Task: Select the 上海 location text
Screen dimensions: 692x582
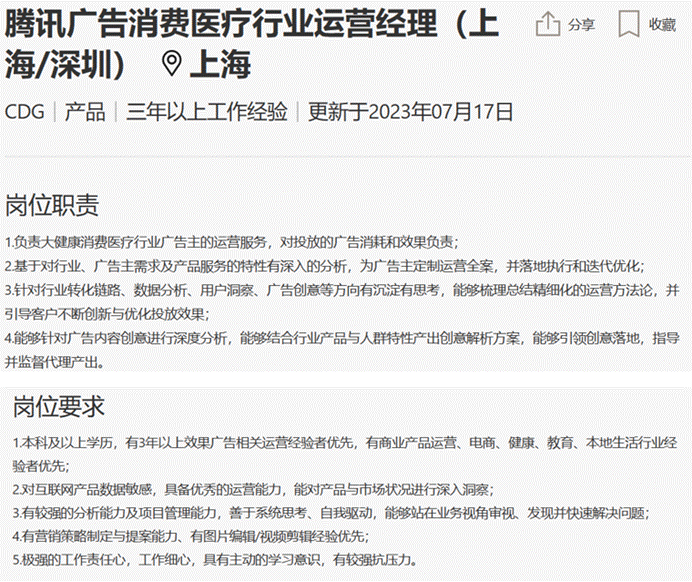Action: [220, 64]
